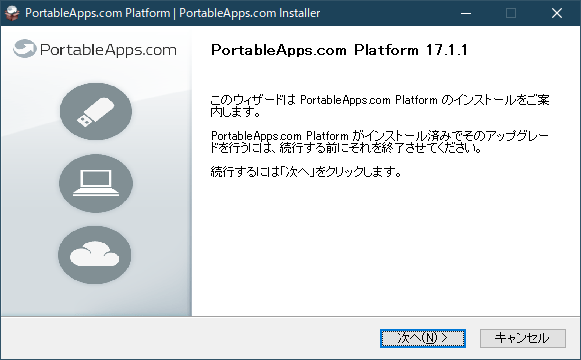This screenshot has width=581, height=360.
Task: Cancel setup with the キャンセル button
Action: pos(522,338)
